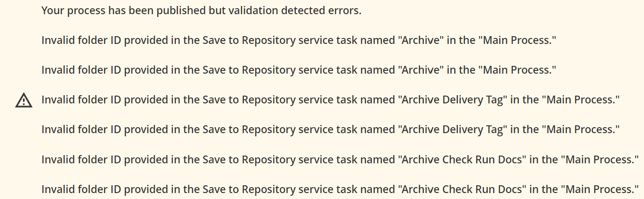Select the first "Archive" folder ID error
The height and width of the screenshot is (199, 644).
[299, 40]
